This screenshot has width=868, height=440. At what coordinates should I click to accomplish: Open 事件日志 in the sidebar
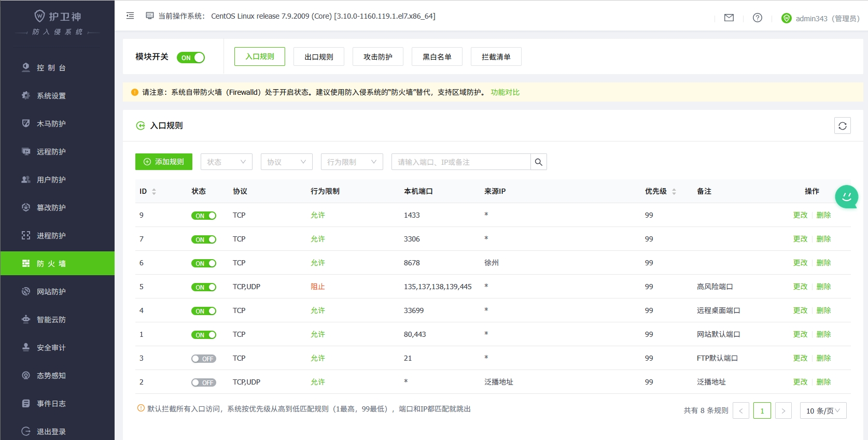tap(58, 404)
